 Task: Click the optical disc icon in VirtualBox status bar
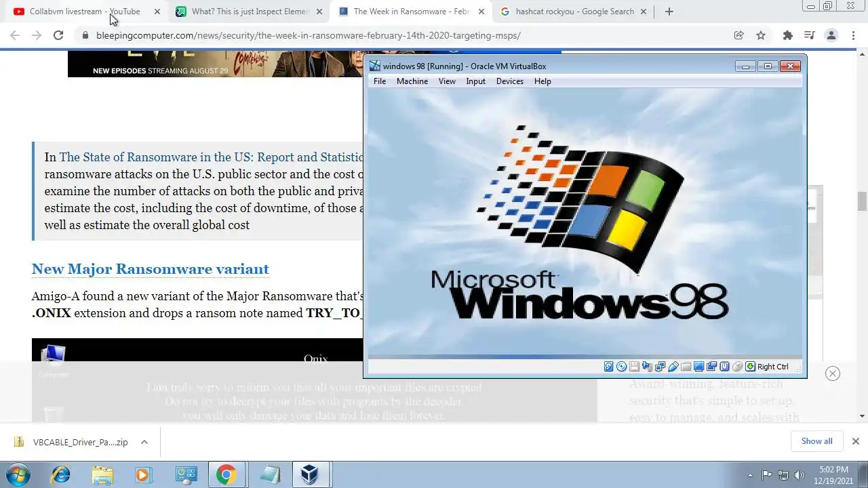pyautogui.click(x=621, y=367)
